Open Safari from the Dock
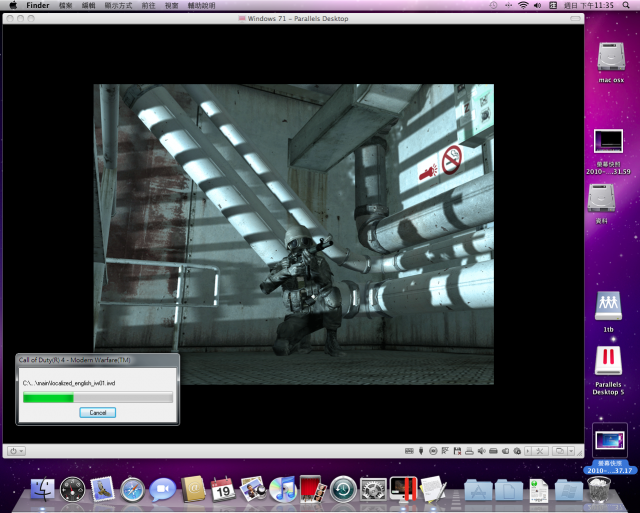Screen dimensions: 640x513 tap(133, 489)
